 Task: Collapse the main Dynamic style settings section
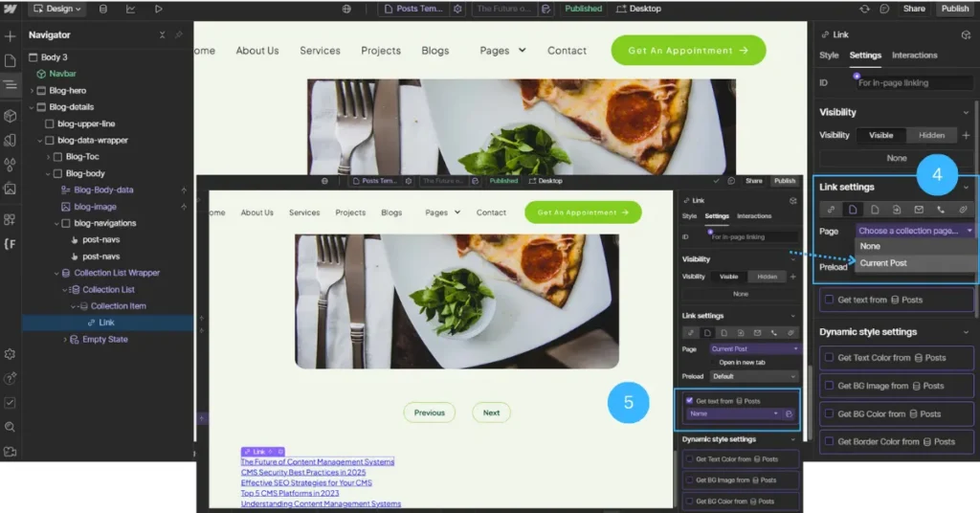966,332
